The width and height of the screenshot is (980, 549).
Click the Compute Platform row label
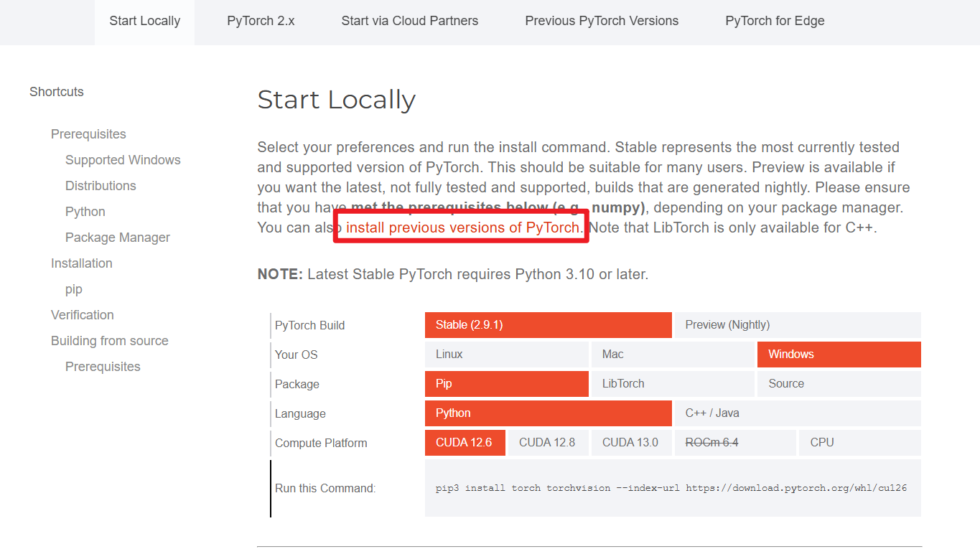[321, 444]
